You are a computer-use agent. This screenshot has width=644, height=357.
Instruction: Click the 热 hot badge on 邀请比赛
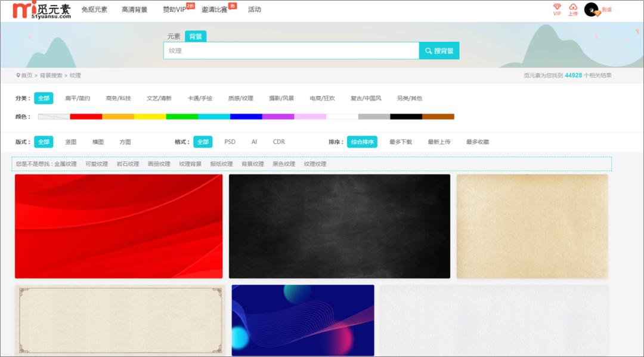tap(233, 5)
